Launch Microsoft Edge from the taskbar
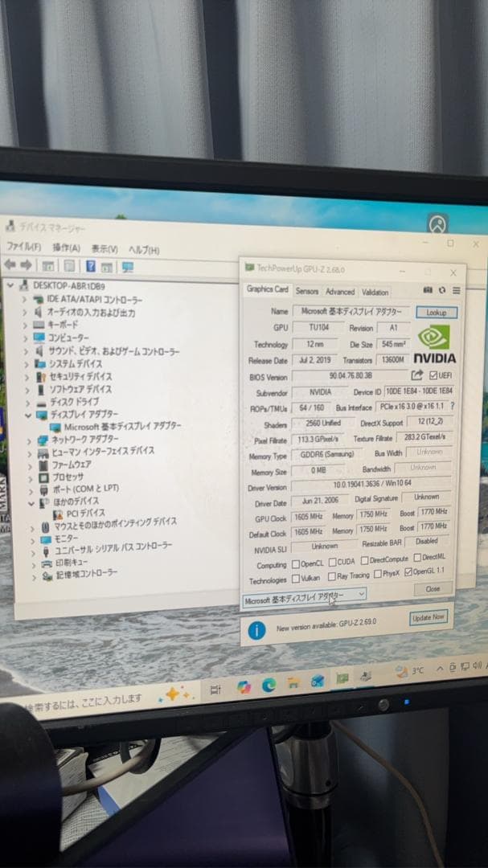The image size is (488, 868). click(x=269, y=686)
